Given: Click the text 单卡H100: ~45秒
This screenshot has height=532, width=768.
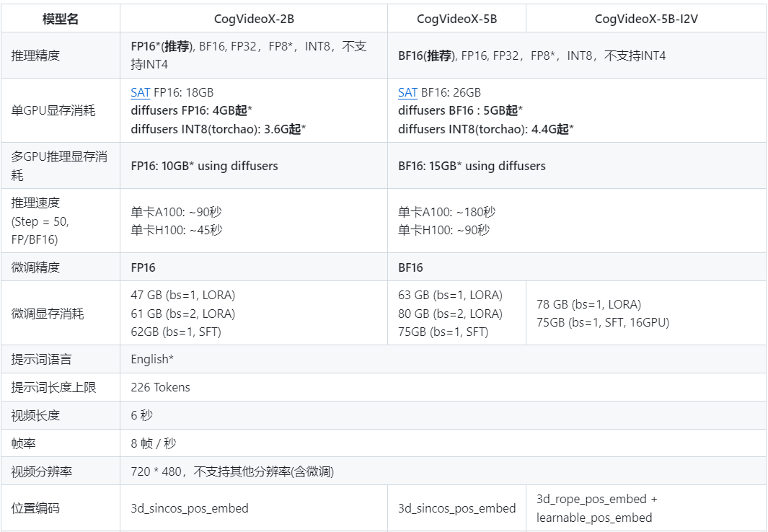Looking at the screenshot, I should tap(177, 230).
